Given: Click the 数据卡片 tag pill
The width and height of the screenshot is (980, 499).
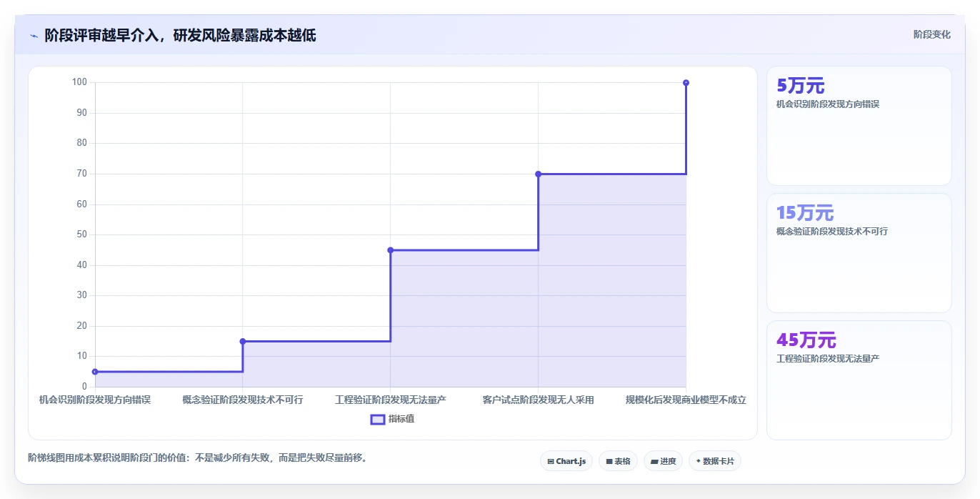Looking at the screenshot, I should pos(714,461).
